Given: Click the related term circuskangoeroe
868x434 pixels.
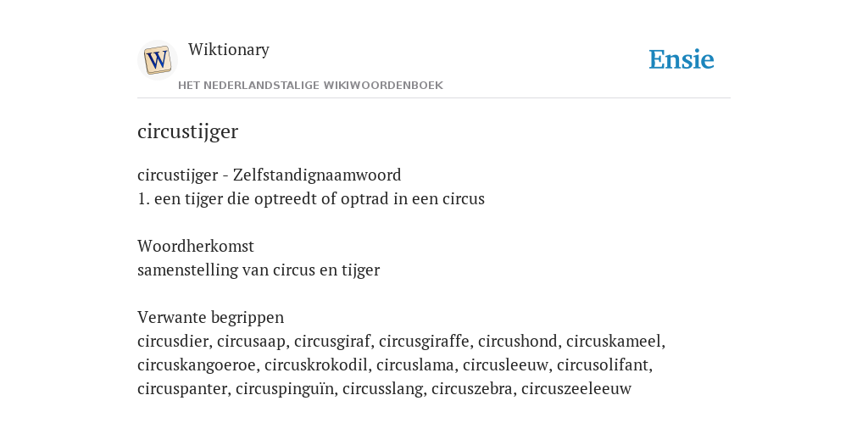Looking at the screenshot, I should point(197,365).
